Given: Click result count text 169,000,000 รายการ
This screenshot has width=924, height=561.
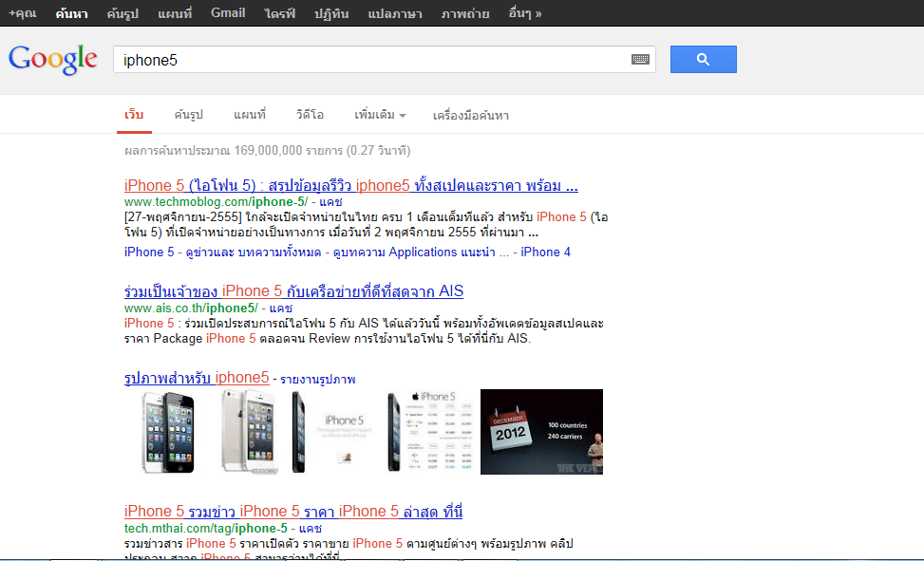Looking at the screenshot, I should pyautogui.click(x=288, y=150).
